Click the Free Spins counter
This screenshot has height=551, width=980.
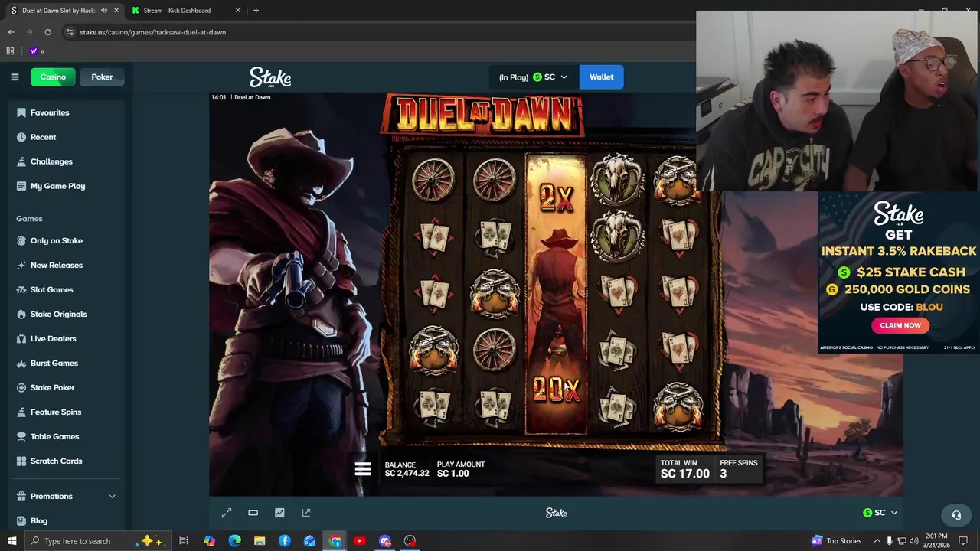pyautogui.click(x=738, y=469)
